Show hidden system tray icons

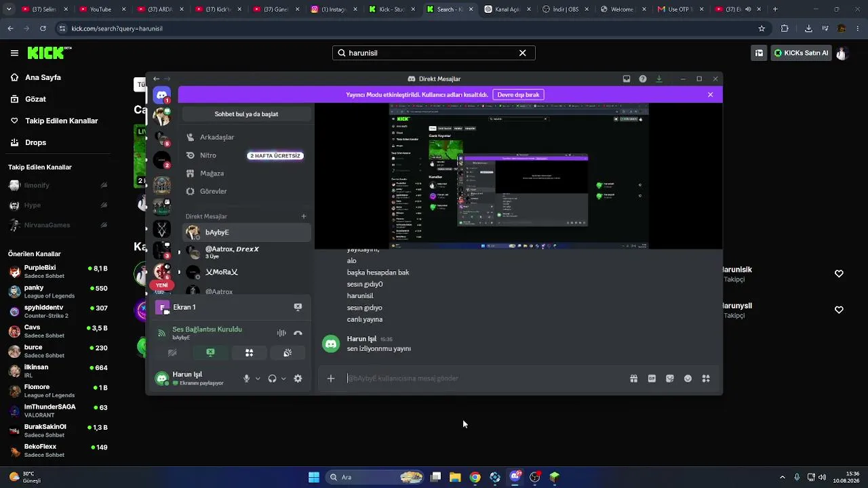[x=782, y=477]
